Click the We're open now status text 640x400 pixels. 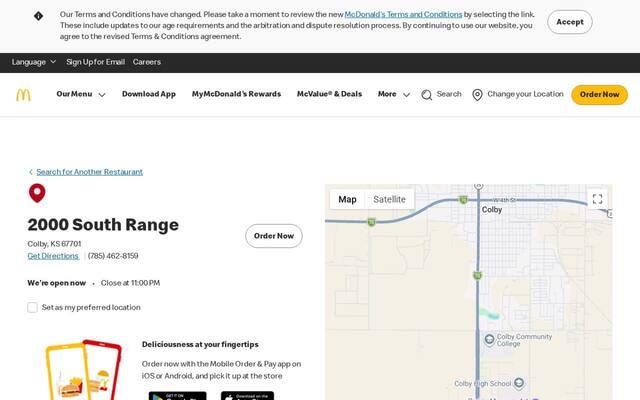56,283
